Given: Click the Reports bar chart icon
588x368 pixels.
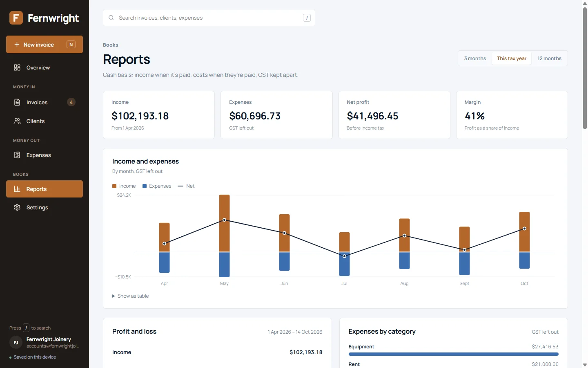Looking at the screenshot, I should (17, 189).
